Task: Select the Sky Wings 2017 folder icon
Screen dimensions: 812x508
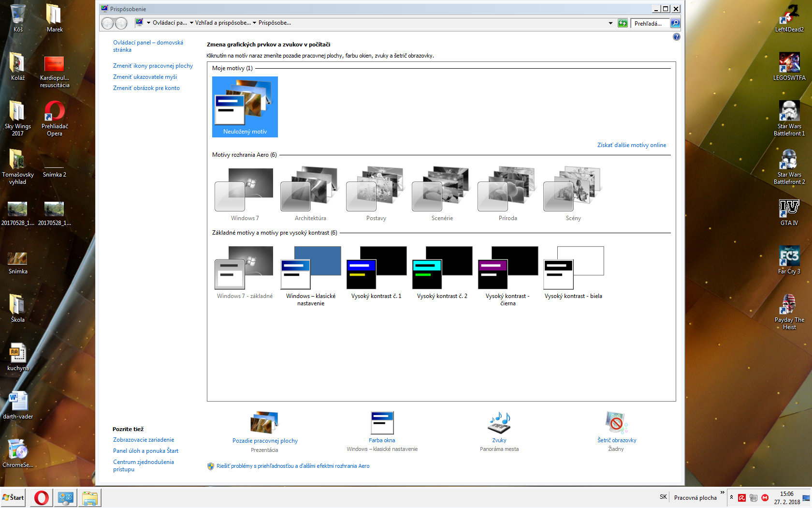Action: point(18,119)
